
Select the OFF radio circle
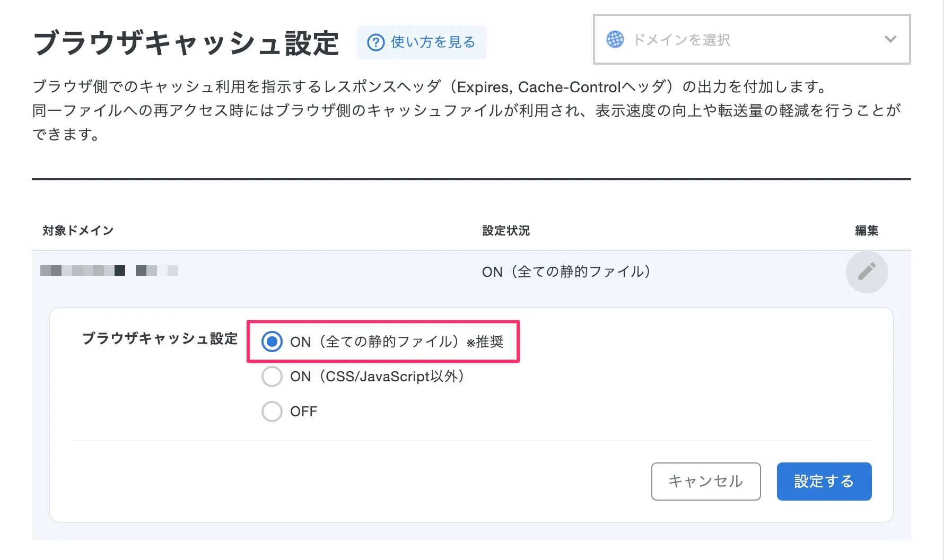272,412
